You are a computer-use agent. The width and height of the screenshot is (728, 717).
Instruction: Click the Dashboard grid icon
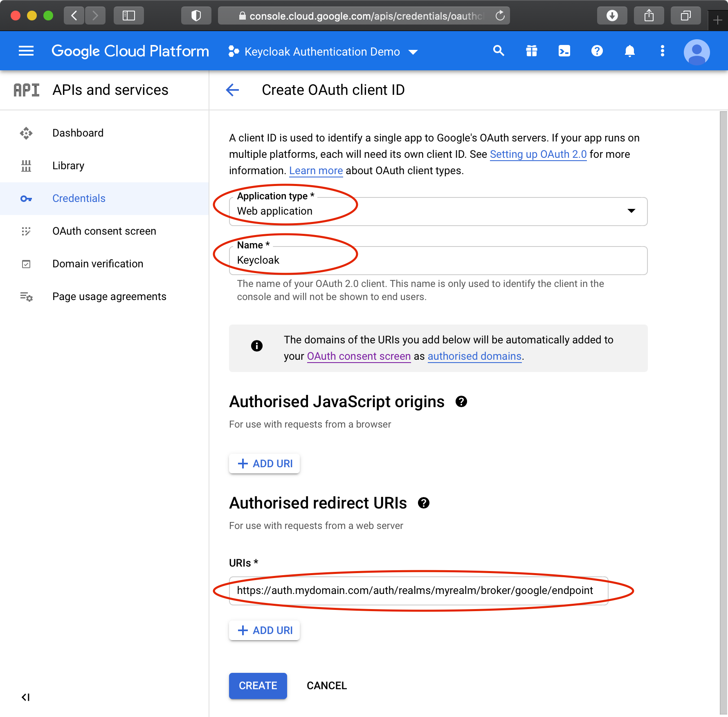[26, 133]
